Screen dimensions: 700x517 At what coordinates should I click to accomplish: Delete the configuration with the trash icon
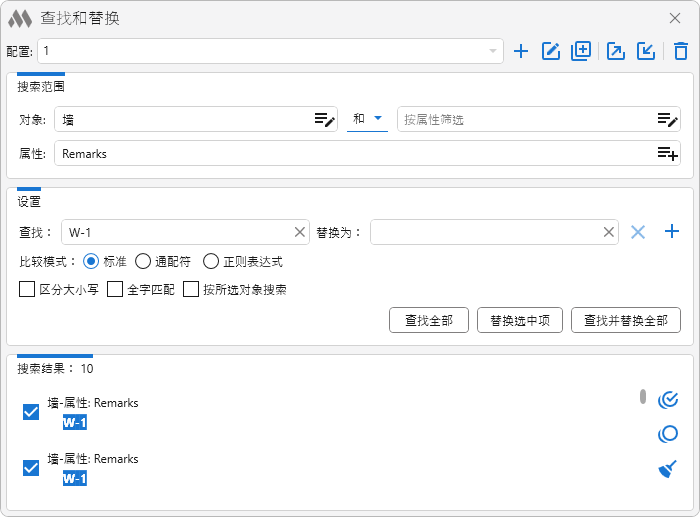click(681, 51)
